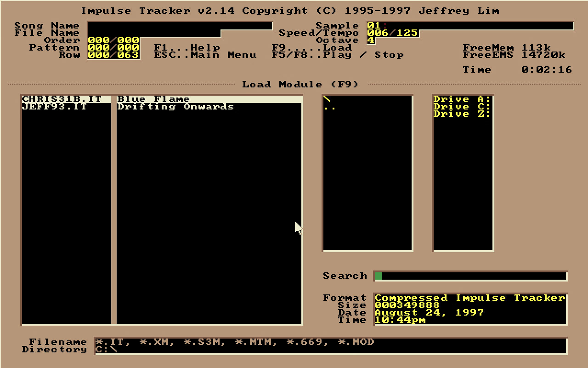
Task: Switch to Drive C:
Action: pos(463,107)
